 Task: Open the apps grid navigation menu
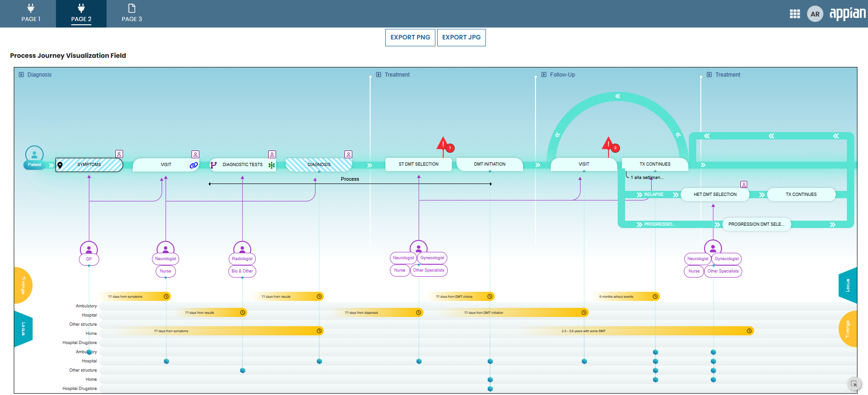coord(795,14)
